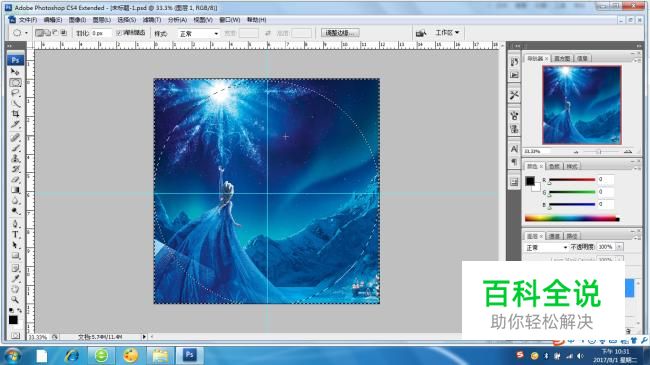This screenshot has width=650, height=365.
Task: Select the Type tool
Action: click(x=15, y=234)
